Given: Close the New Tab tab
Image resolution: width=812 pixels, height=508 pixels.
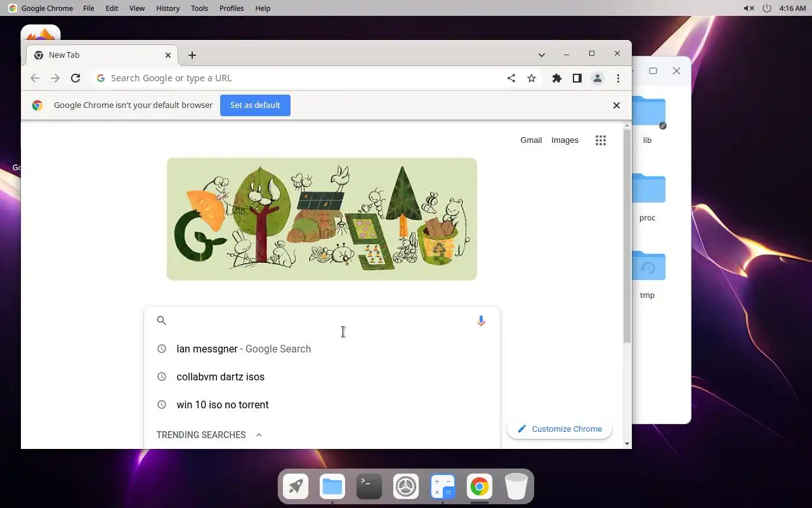Looking at the screenshot, I should 168,55.
